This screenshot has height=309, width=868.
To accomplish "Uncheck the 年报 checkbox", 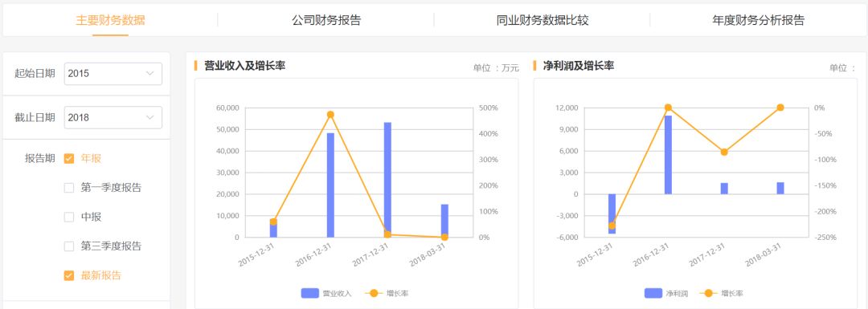I will coord(69,159).
